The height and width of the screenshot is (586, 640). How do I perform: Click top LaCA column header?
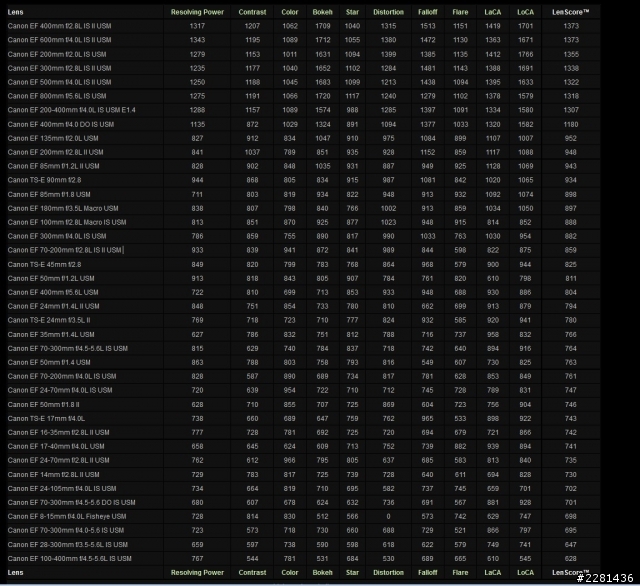point(493,12)
